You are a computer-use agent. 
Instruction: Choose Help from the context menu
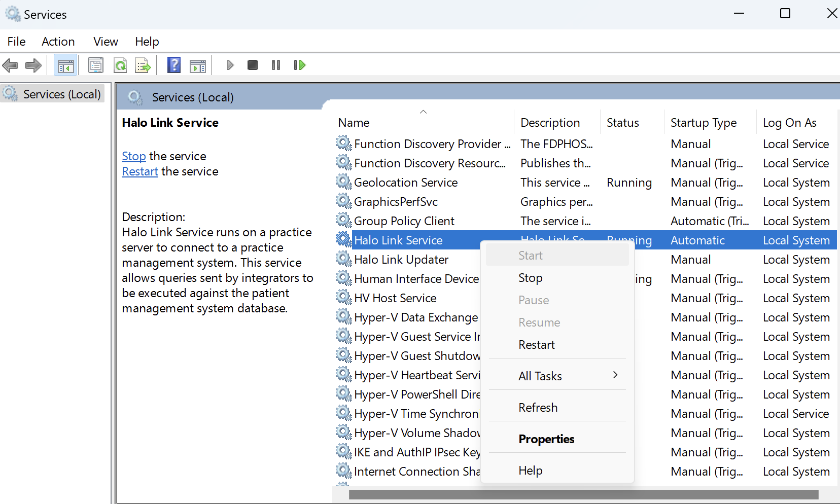click(557, 471)
